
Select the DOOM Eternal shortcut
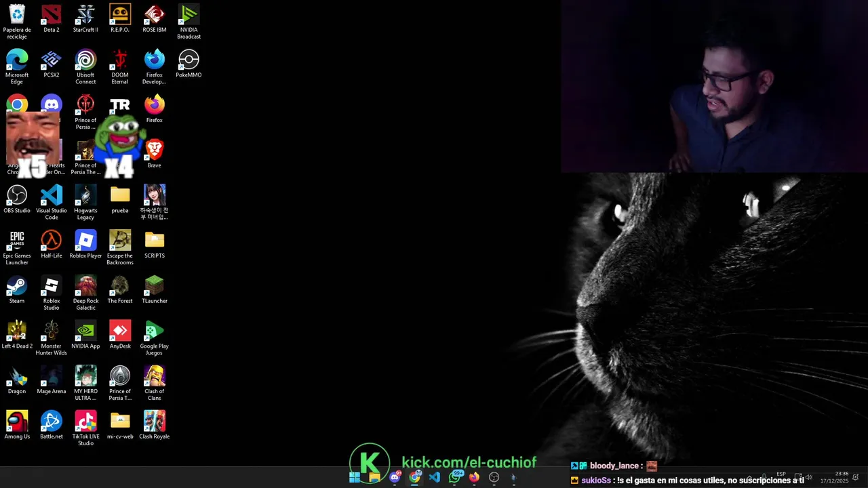tap(120, 67)
